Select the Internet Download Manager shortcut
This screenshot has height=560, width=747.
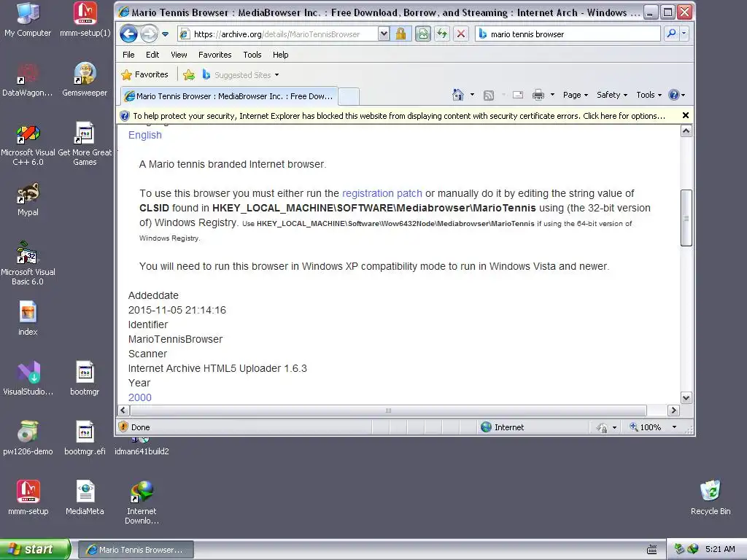tap(142, 503)
